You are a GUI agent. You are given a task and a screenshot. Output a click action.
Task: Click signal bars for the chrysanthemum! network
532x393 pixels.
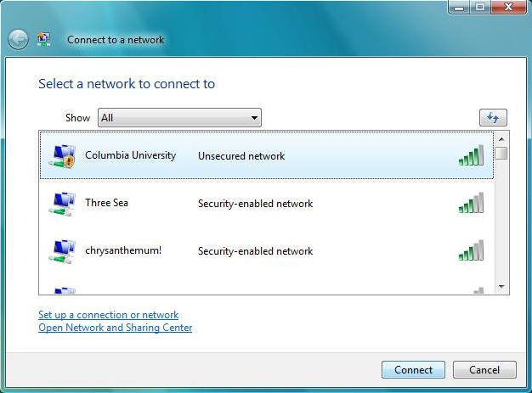coord(471,250)
